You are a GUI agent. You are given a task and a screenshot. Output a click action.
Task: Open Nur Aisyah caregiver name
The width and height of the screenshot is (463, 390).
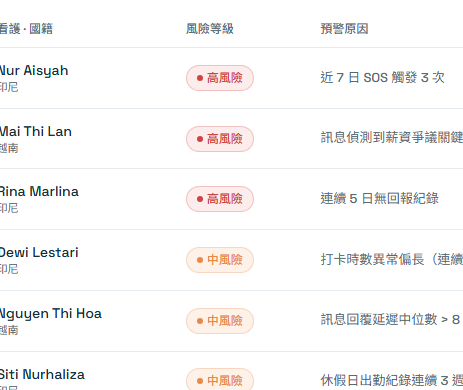point(34,71)
